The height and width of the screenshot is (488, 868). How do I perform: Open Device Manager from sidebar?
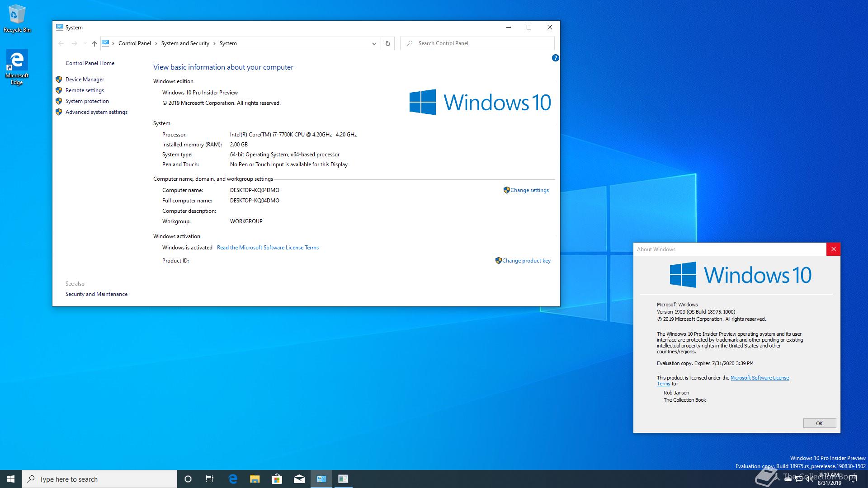pos(85,80)
